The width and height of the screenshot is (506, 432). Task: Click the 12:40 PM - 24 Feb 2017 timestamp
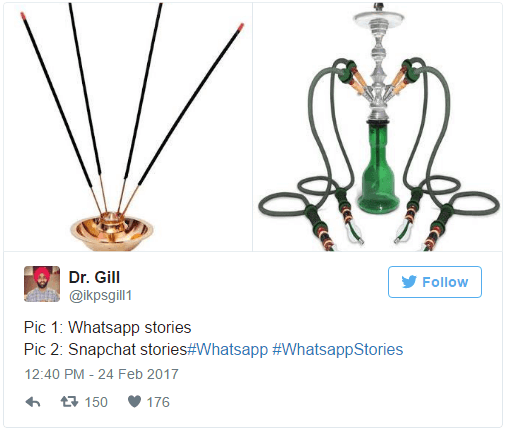102,374
